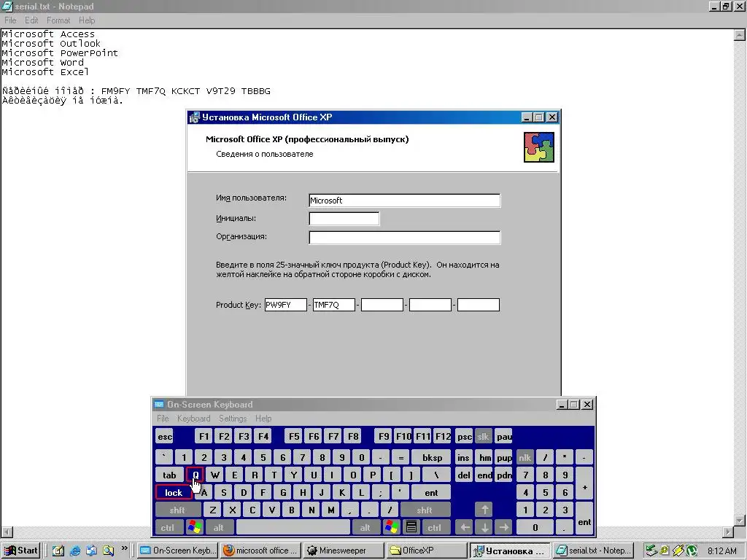Click the T key on the On-Screen Keyboard
Screen dimensions: 747x560
(x=274, y=475)
